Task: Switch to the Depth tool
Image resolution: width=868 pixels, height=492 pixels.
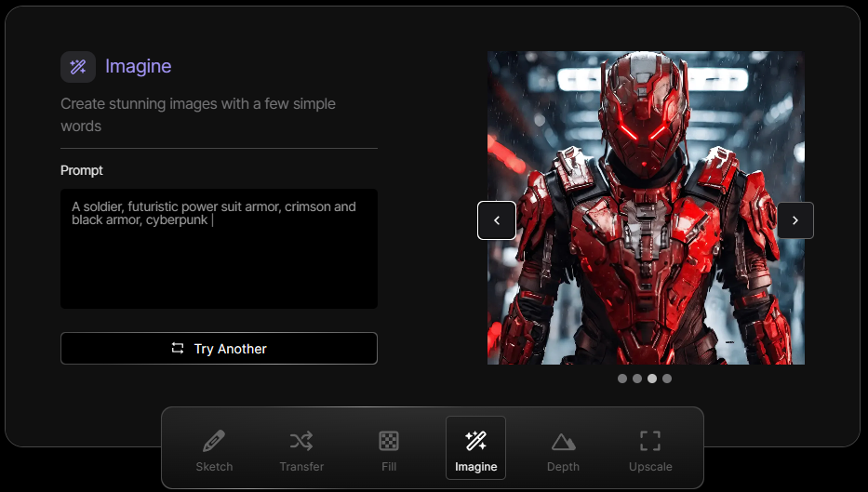Action: click(563, 448)
